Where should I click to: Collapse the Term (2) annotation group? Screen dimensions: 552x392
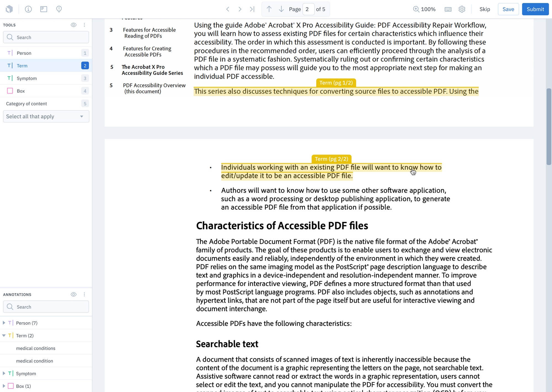point(4,335)
